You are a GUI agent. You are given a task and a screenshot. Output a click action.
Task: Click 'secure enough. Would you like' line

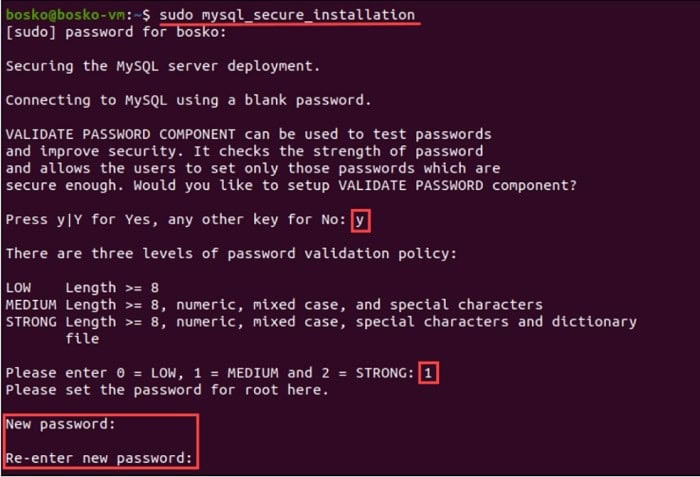coord(291,185)
